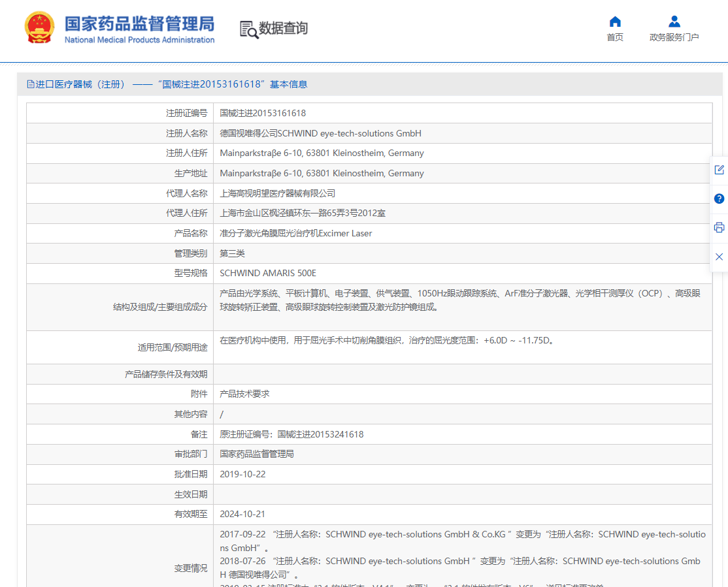
Task: Go to 首页 home icon
Action: [615, 22]
